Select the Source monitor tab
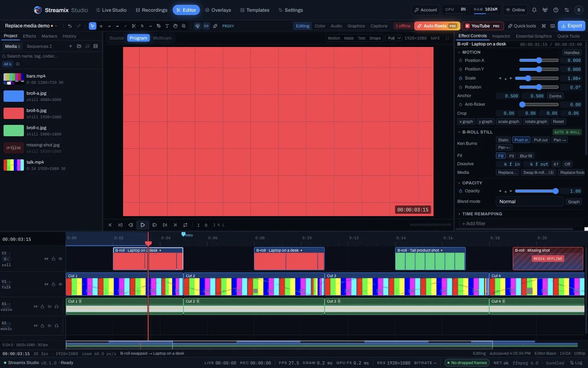Image resolution: width=588 pixels, height=368 pixels. 116,38
